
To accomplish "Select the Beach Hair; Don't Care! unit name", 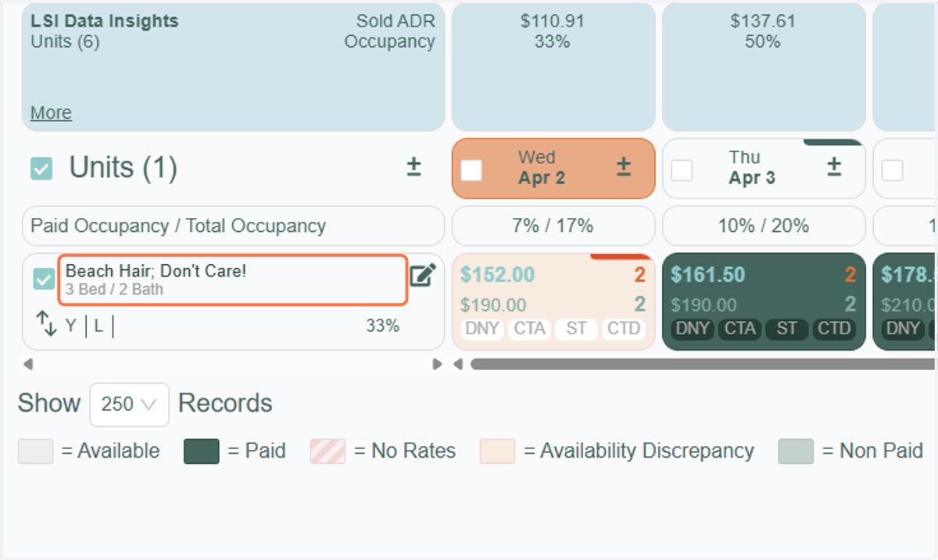I will click(156, 271).
